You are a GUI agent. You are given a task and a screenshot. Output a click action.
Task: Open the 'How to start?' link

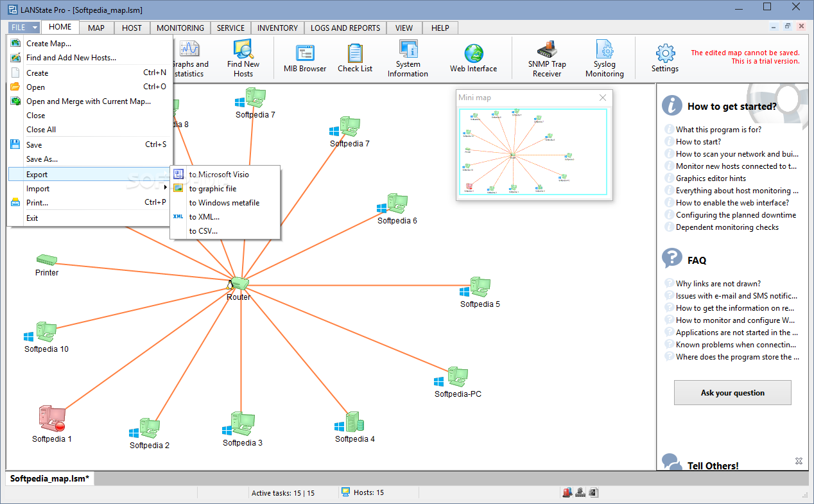tap(698, 141)
